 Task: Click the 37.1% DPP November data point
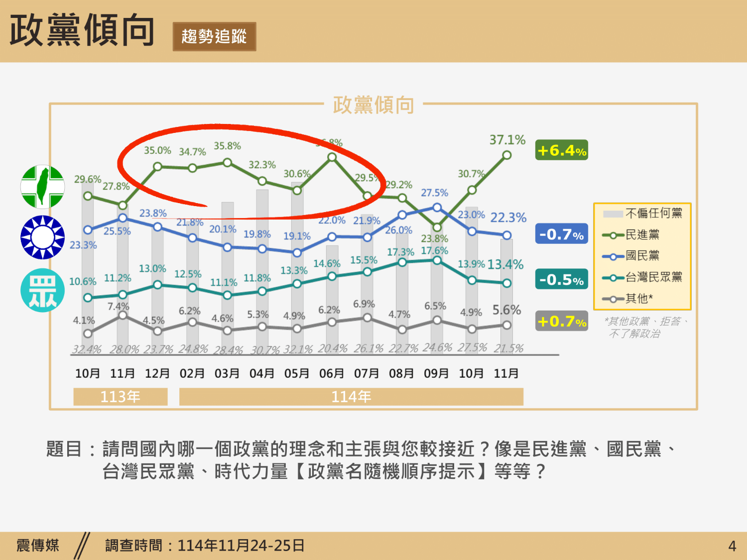pyautogui.click(x=506, y=155)
